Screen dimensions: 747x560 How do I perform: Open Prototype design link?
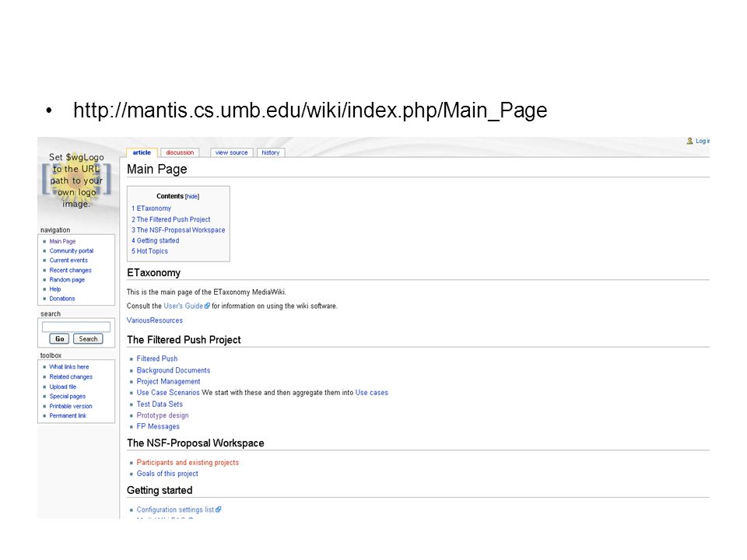tap(163, 415)
